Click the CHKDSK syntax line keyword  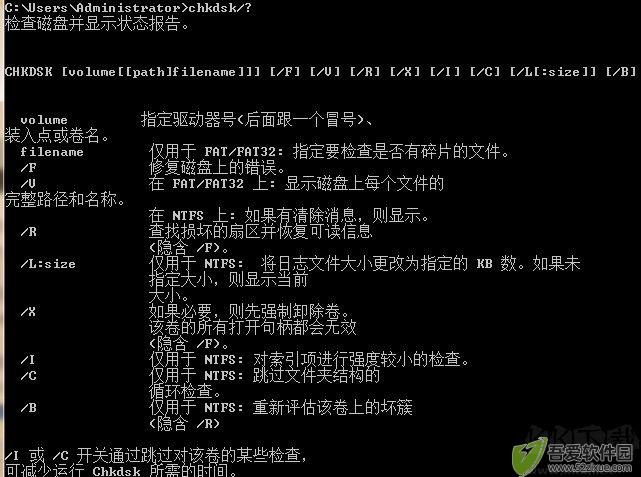[x=29, y=72]
